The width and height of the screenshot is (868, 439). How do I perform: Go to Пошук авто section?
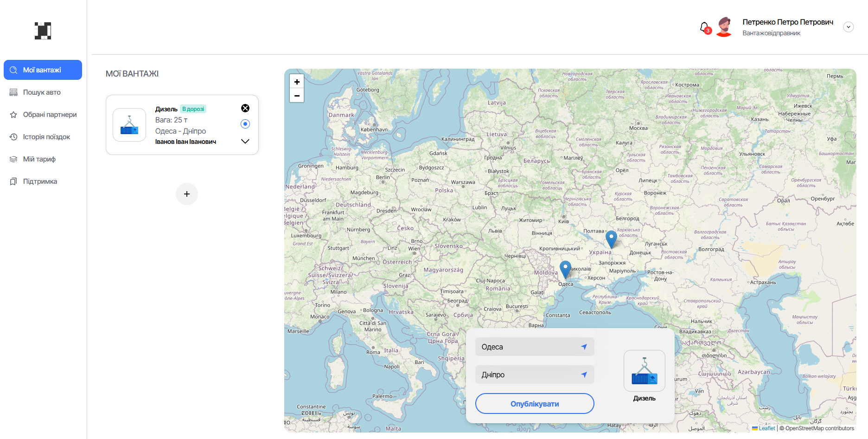point(43,92)
